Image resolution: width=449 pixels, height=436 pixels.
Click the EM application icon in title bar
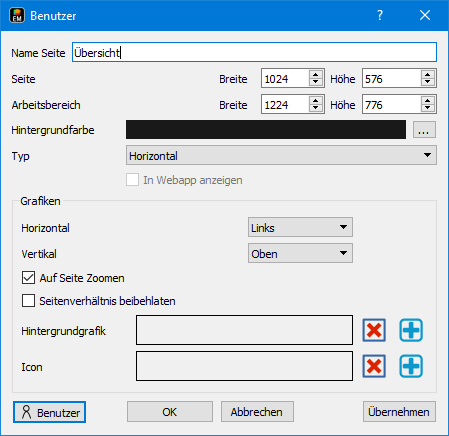(x=17, y=15)
